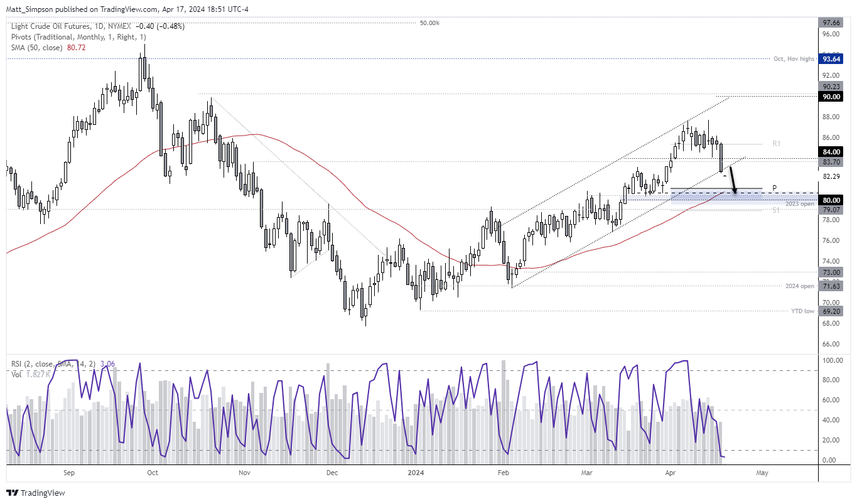The image size is (857, 504).
Task: Click the 82.29 last price label
Action: (833, 177)
